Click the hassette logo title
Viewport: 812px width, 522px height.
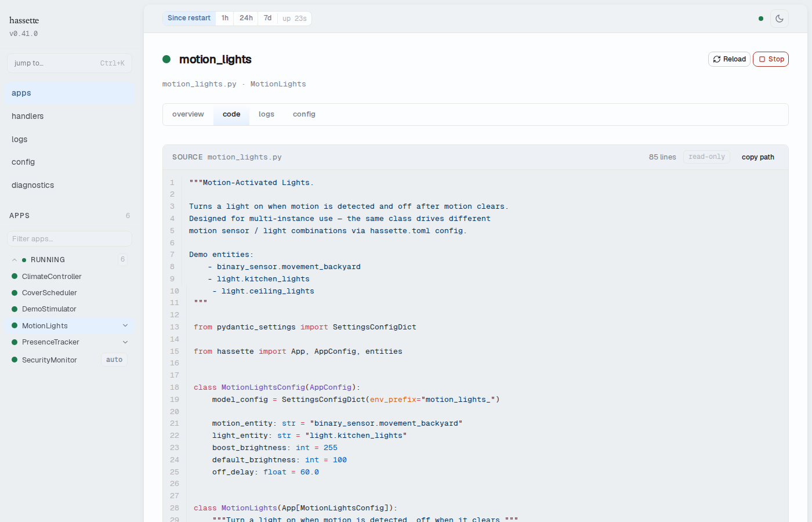(24, 20)
